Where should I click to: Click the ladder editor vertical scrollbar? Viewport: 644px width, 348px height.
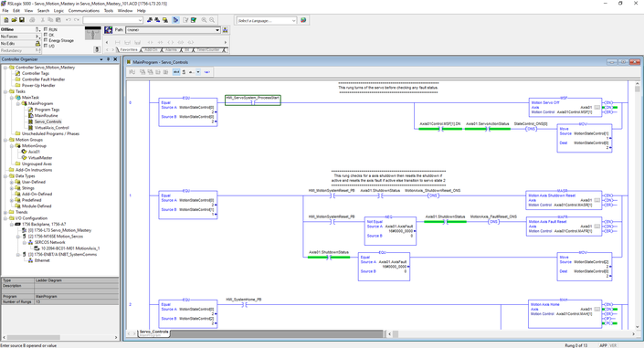pos(637,205)
